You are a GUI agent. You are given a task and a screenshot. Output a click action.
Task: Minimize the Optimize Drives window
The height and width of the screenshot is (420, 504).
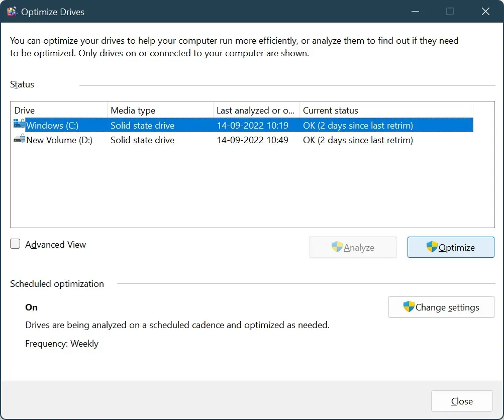tap(415, 12)
